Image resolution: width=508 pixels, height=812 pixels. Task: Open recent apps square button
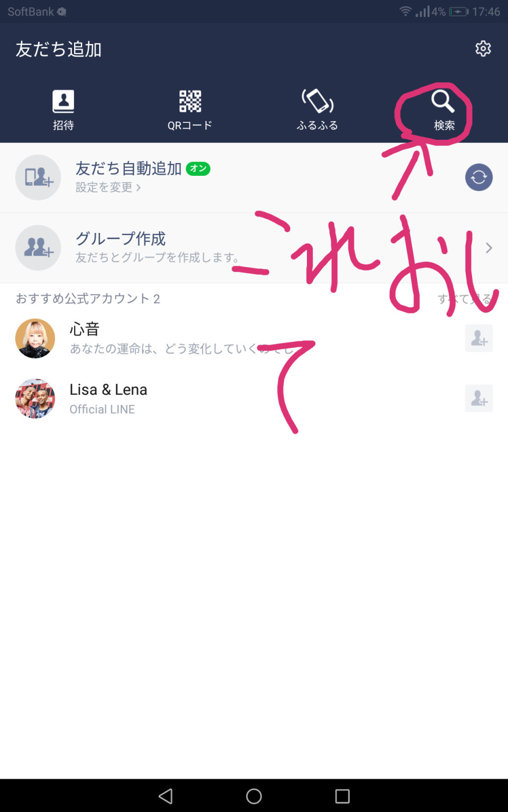pyautogui.click(x=342, y=796)
